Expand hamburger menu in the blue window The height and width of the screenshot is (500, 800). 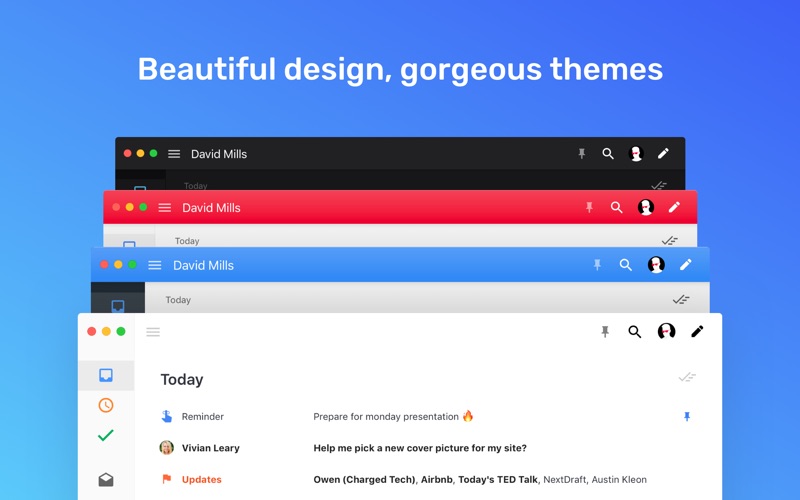click(155, 265)
